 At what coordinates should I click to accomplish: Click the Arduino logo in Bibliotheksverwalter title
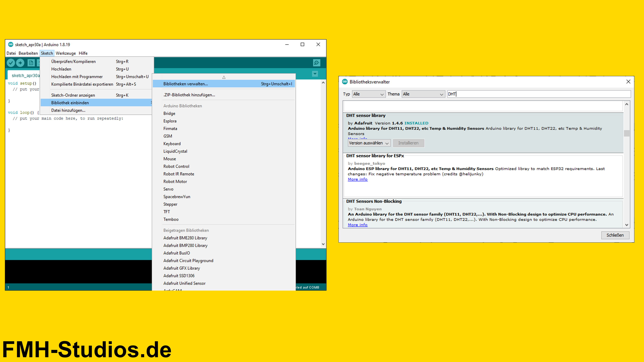[345, 82]
